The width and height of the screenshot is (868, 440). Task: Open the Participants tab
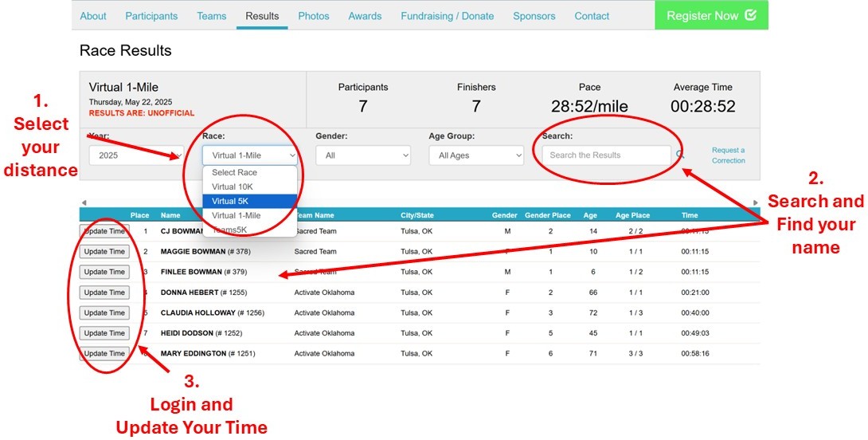point(151,16)
